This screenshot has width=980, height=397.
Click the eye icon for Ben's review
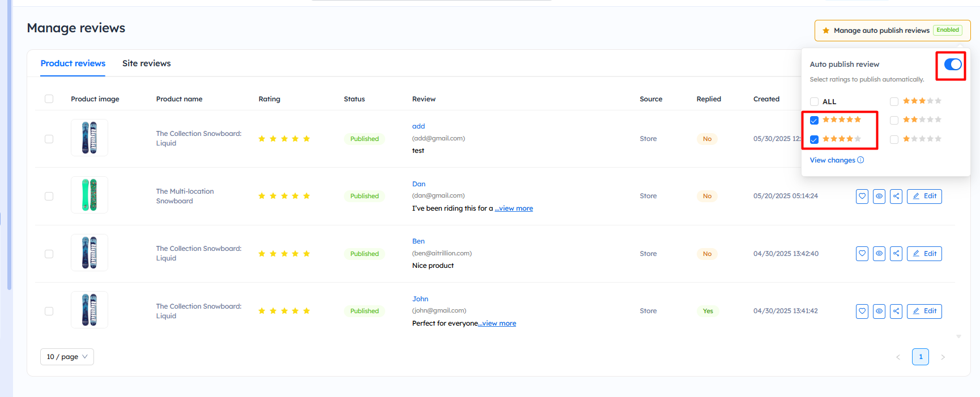point(879,254)
